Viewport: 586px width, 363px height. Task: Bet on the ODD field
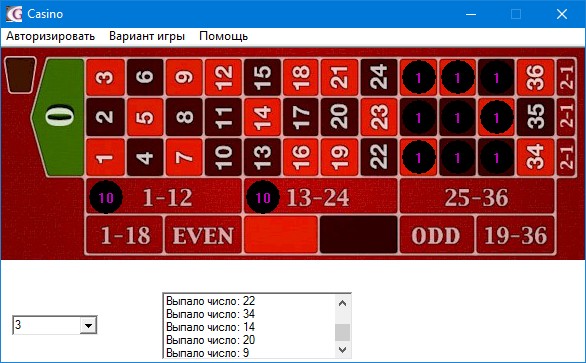coord(437,235)
